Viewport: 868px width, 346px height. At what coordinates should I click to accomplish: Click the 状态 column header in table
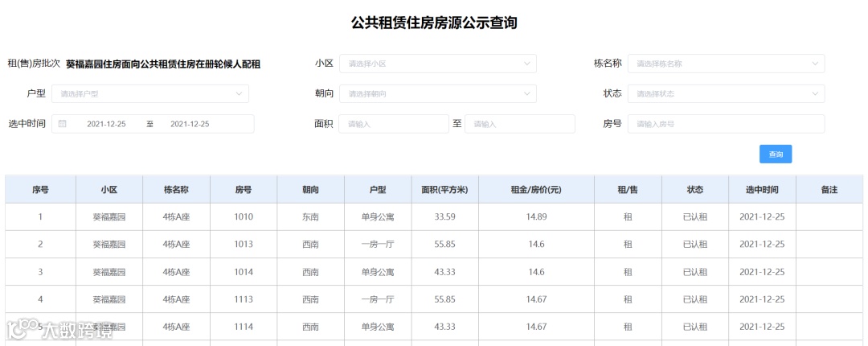tap(695, 190)
